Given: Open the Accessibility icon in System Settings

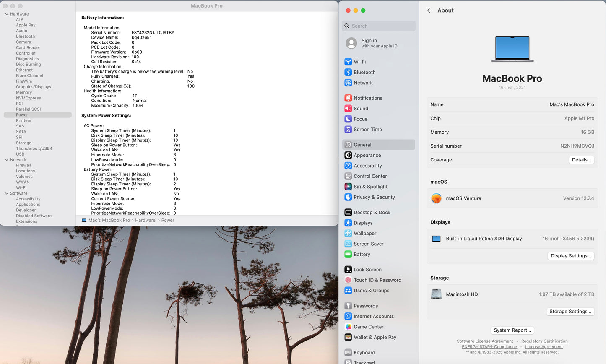Looking at the screenshot, I should pyautogui.click(x=348, y=166).
